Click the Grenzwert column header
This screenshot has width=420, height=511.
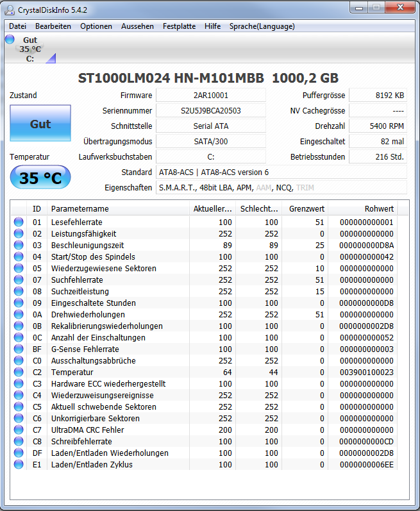[x=305, y=208]
